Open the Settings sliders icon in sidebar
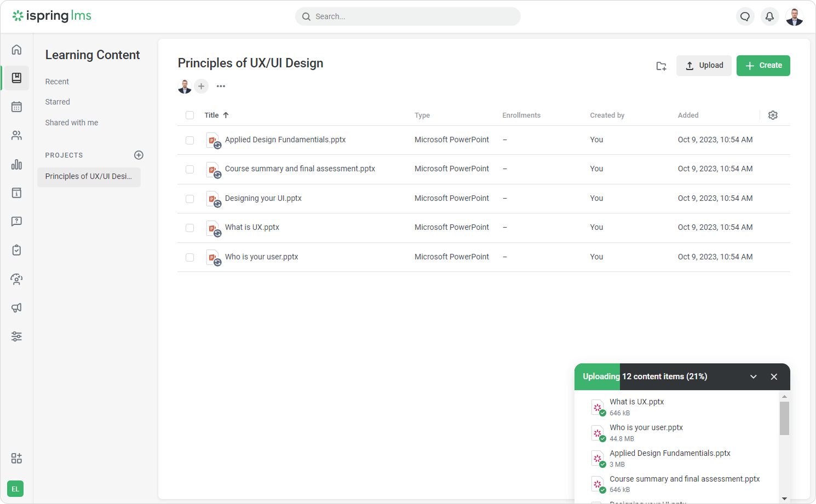 pyautogui.click(x=16, y=337)
